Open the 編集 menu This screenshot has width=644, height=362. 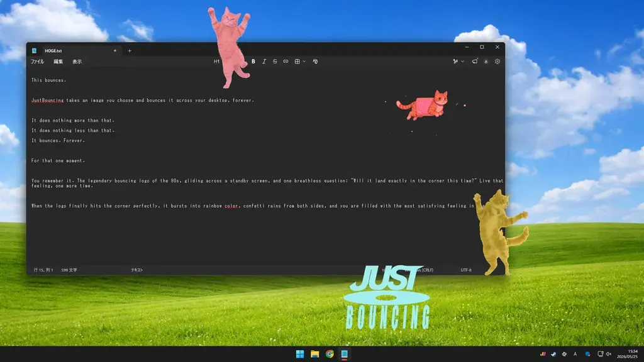[x=58, y=62]
